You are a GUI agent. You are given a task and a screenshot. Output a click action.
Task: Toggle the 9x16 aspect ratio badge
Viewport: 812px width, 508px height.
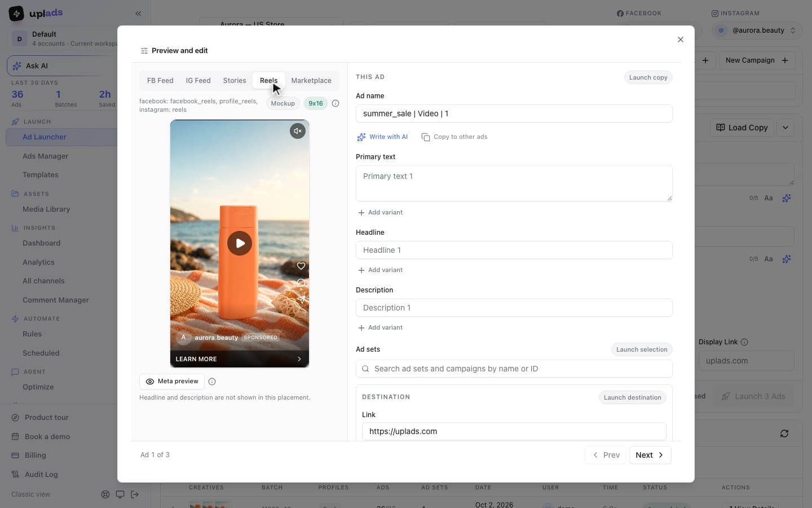pos(316,103)
